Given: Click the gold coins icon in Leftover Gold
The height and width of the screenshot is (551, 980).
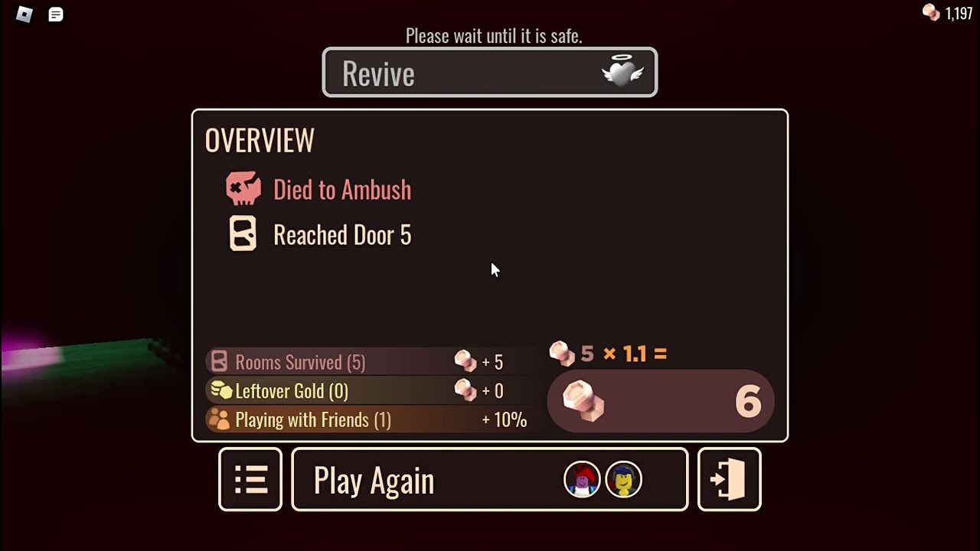Looking at the screenshot, I should point(220,390).
